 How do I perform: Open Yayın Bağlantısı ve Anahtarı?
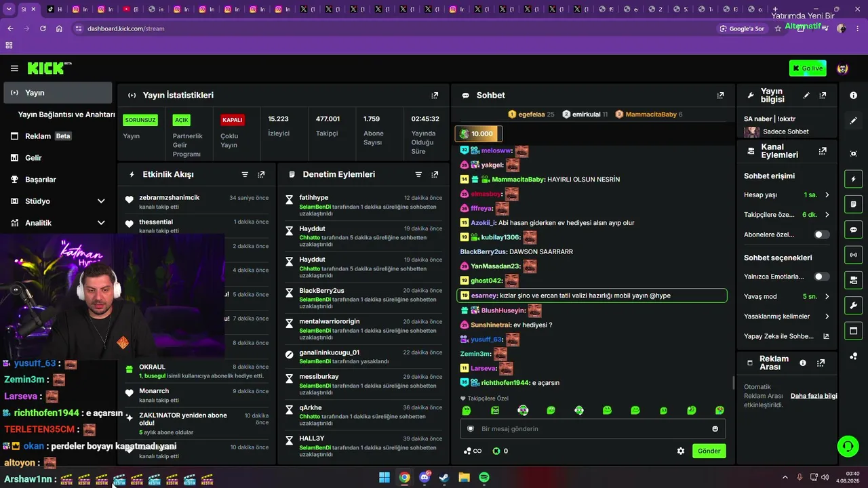point(66,115)
